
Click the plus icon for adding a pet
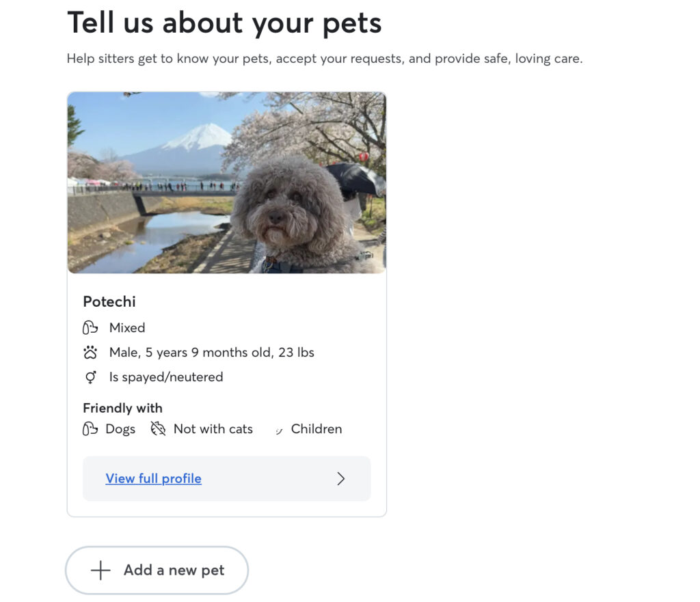click(x=100, y=571)
